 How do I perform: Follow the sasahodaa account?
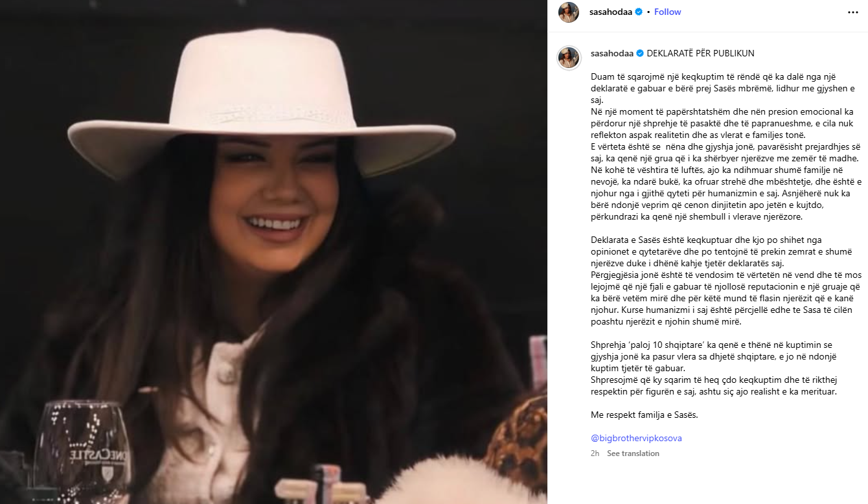point(667,12)
